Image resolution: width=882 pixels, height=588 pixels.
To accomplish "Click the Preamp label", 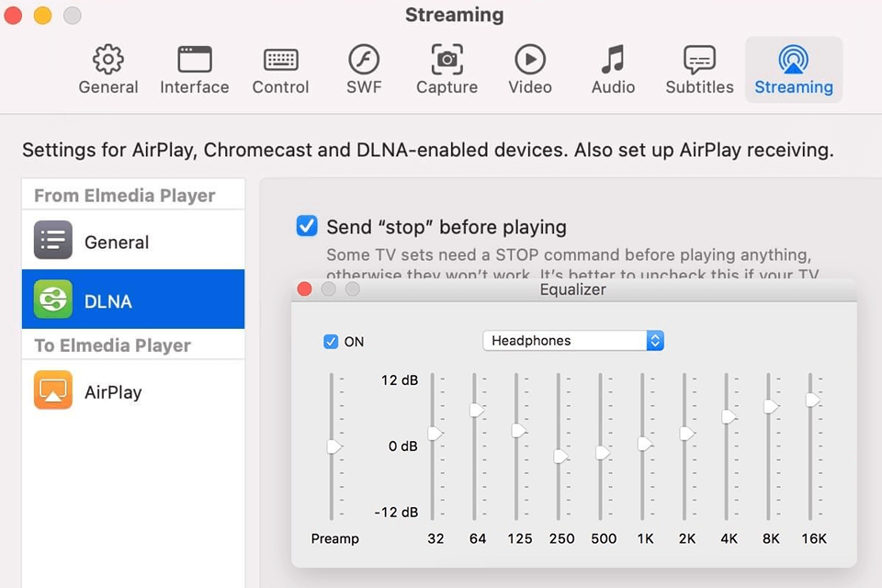I will [334, 538].
